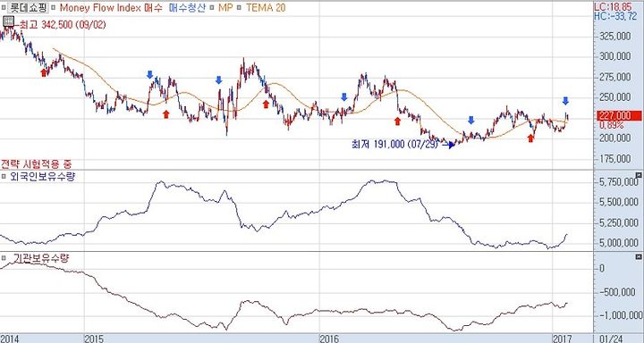Open the expand icon of the 기관보유수량 panel
Viewport: 644px width, 343px height.
[639, 257]
